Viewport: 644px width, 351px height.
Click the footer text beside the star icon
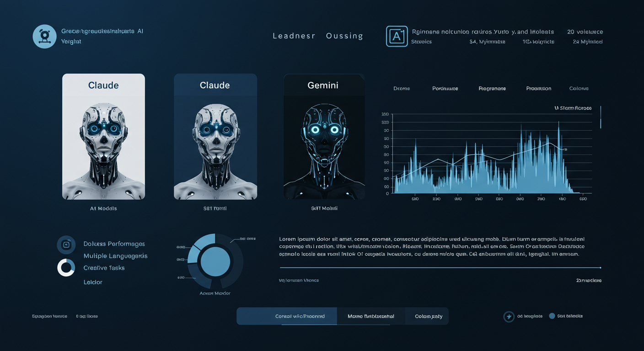530,316
